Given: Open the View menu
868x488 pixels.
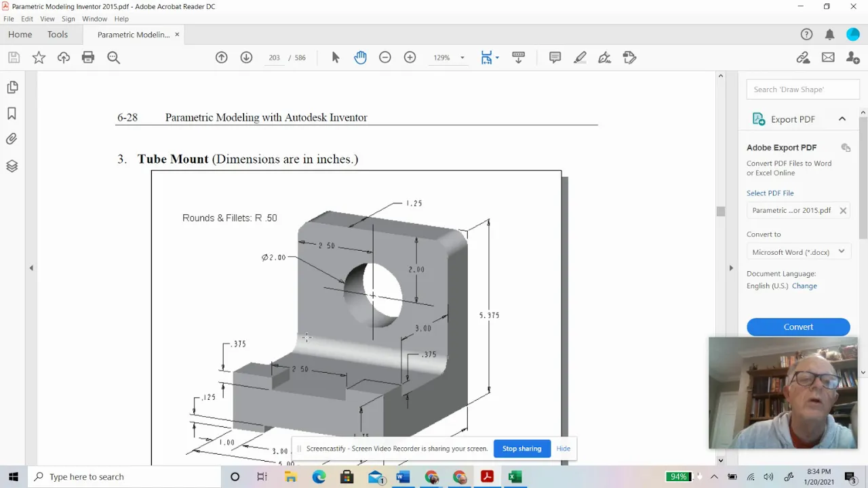Looking at the screenshot, I should click(47, 19).
